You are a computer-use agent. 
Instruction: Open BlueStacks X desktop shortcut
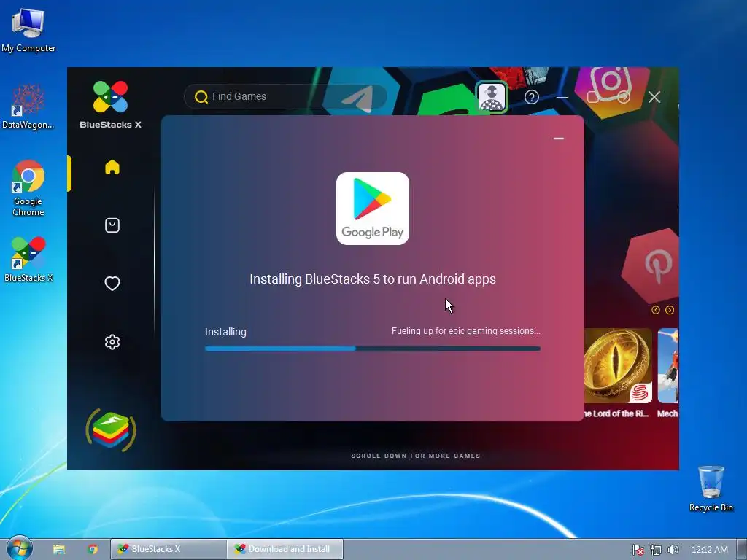[28, 260]
